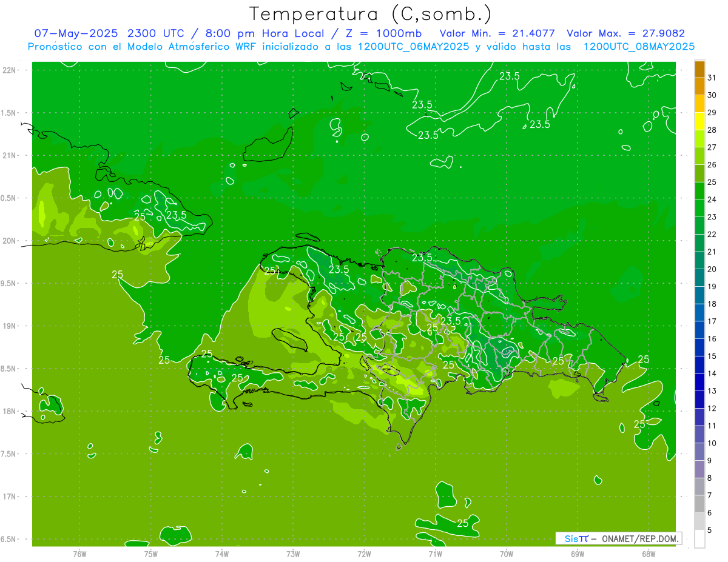Click the "15" label on the color legend

[x=712, y=356]
